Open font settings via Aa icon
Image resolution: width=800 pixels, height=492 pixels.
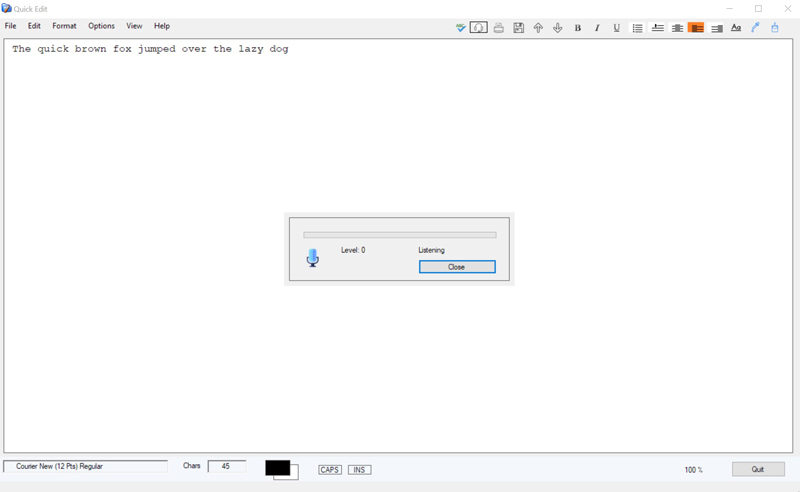click(736, 28)
